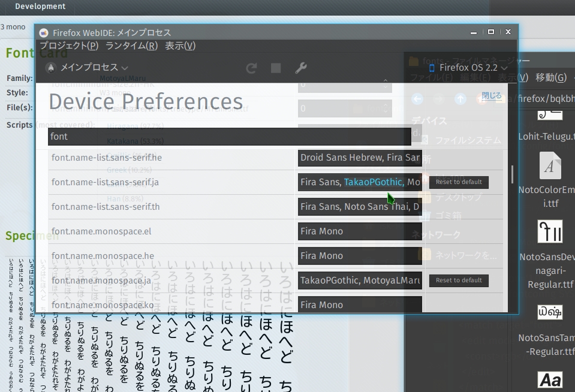The height and width of the screenshot is (392, 575).
Task: Edit the font.name.monospace.ja value field
Action: (360, 281)
